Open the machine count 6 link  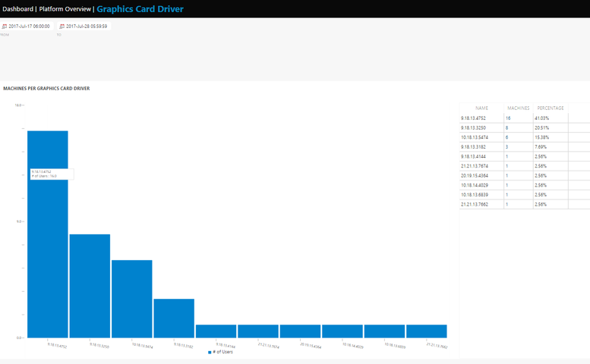[x=506, y=137]
